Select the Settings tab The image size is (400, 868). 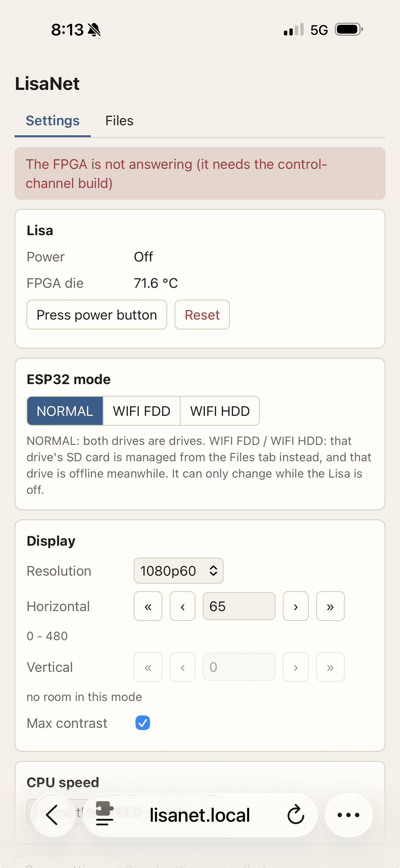(x=53, y=121)
